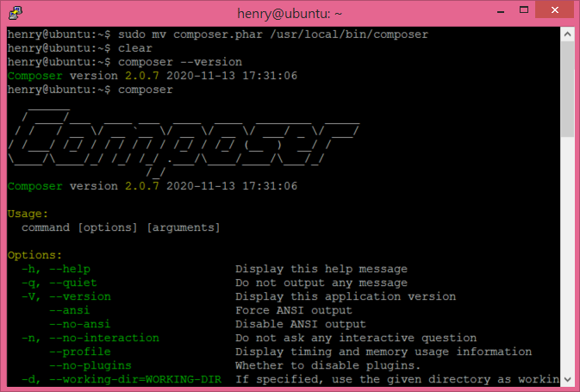
Task: Click 'command [options] [arguments]' text
Action: coord(121,227)
